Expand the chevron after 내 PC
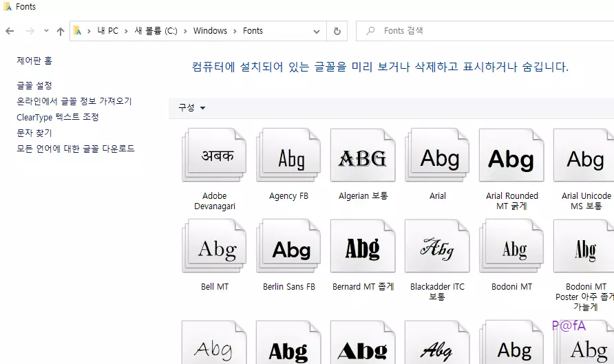This screenshot has height=364, width=614. point(126,31)
